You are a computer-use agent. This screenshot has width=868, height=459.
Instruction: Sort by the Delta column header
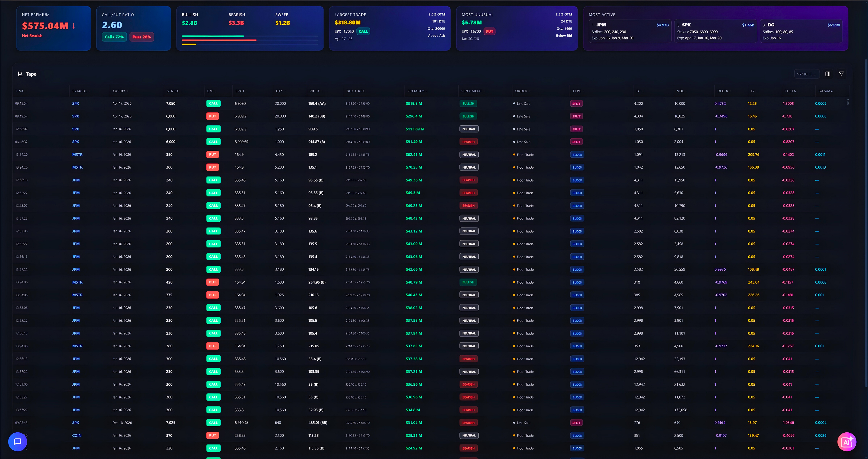722,91
